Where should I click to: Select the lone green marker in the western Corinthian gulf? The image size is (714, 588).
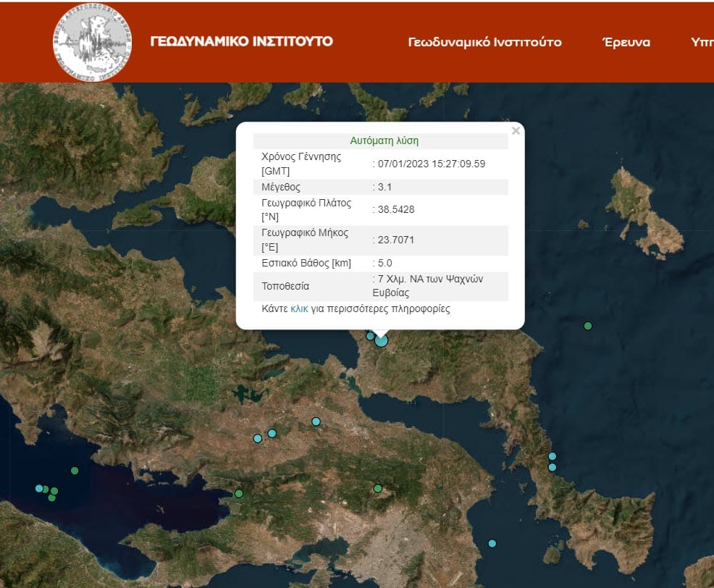click(75, 471)
